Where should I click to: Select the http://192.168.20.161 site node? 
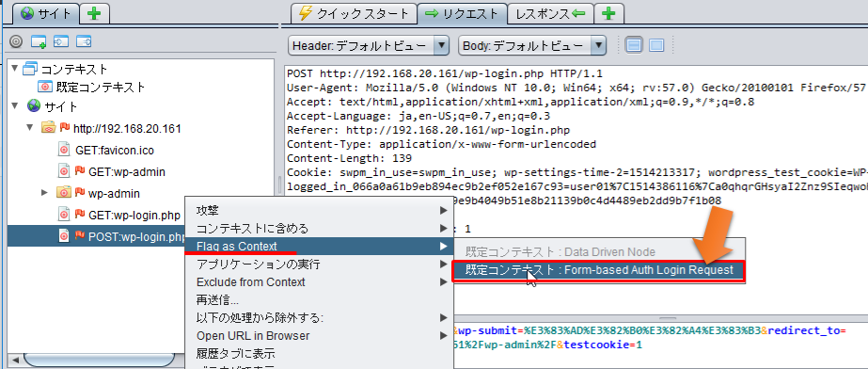click(127, 129)
